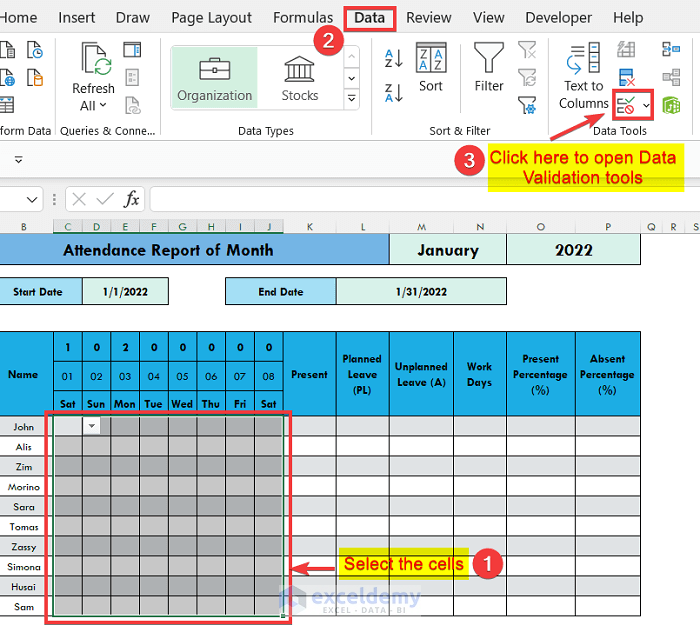
Task: Cancel formula entry with X icon
Action: [79, 199]
